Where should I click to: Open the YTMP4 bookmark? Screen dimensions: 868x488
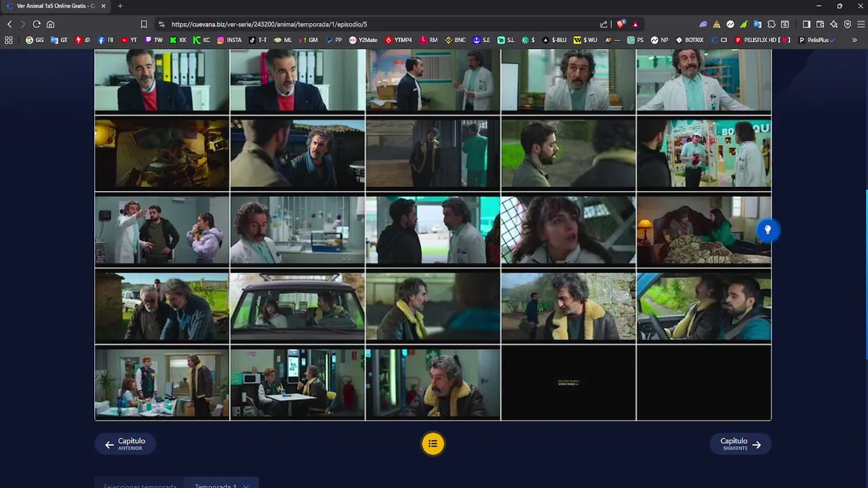(399, 40)
